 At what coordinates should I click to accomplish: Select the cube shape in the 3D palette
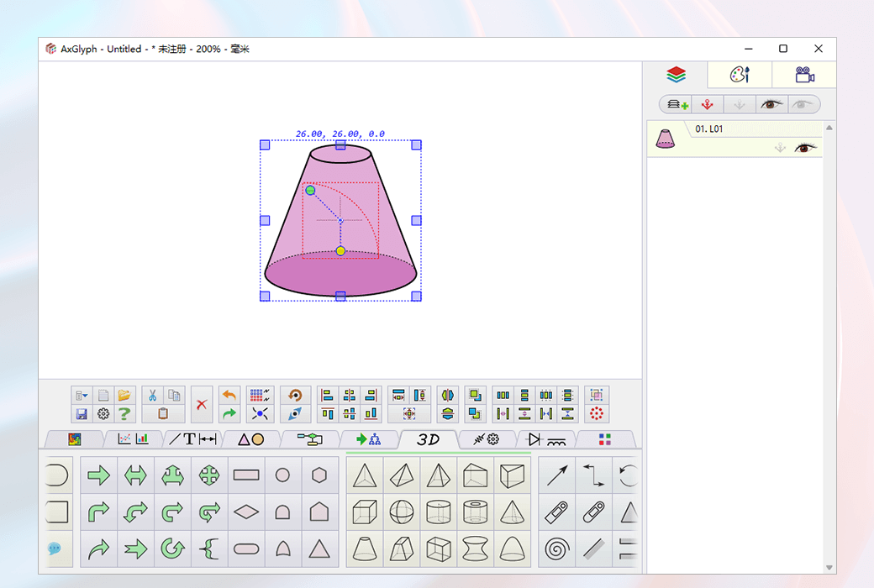coord(363,512)
